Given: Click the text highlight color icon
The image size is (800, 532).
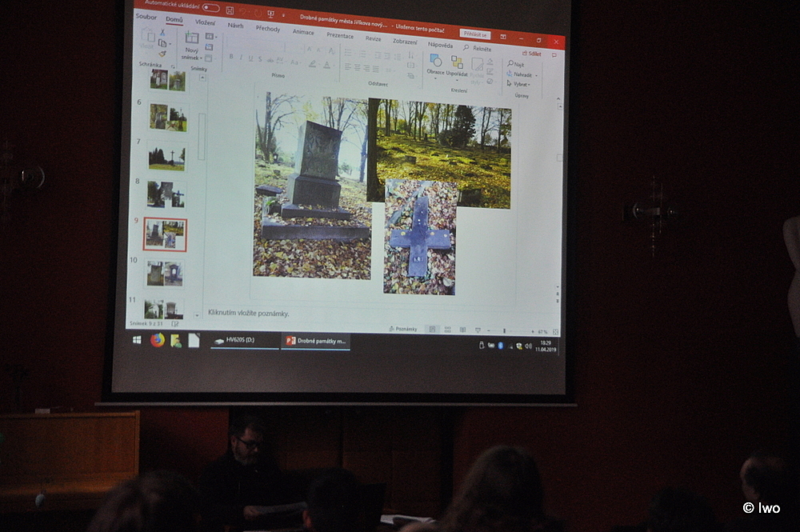Looking at the screenshot, I should coord(312,64).
